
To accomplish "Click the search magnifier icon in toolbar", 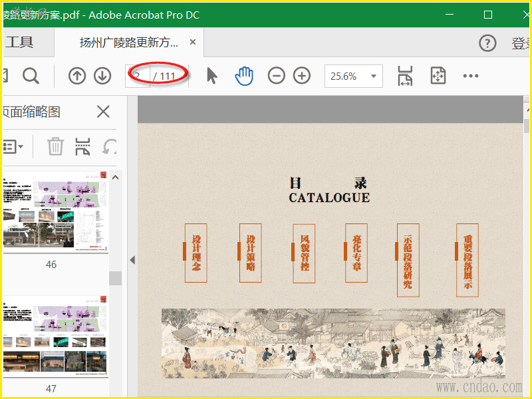I will point(31,76).
